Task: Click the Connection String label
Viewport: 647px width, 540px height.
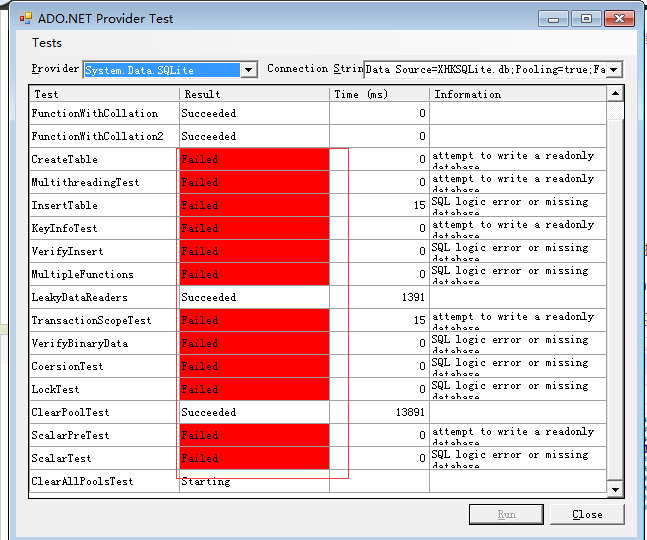Action: (x=315, y=69)
